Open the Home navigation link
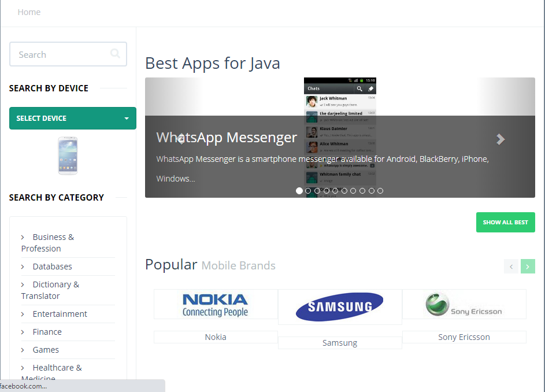Screen dimensions: 545x392 [x=29, y=12]
